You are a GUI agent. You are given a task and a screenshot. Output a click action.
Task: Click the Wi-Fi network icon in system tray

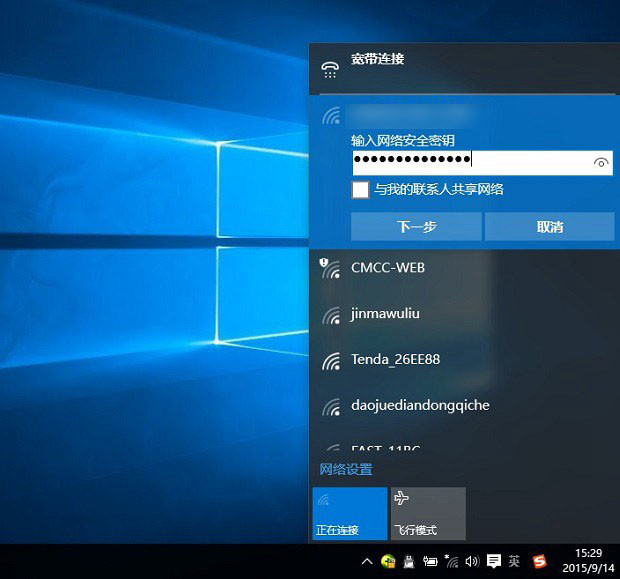(x=452, y=561)
